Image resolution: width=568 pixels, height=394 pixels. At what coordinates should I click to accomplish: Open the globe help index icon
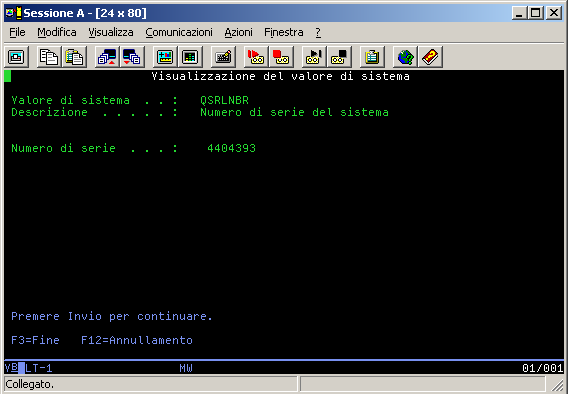[x=405, y=57]
